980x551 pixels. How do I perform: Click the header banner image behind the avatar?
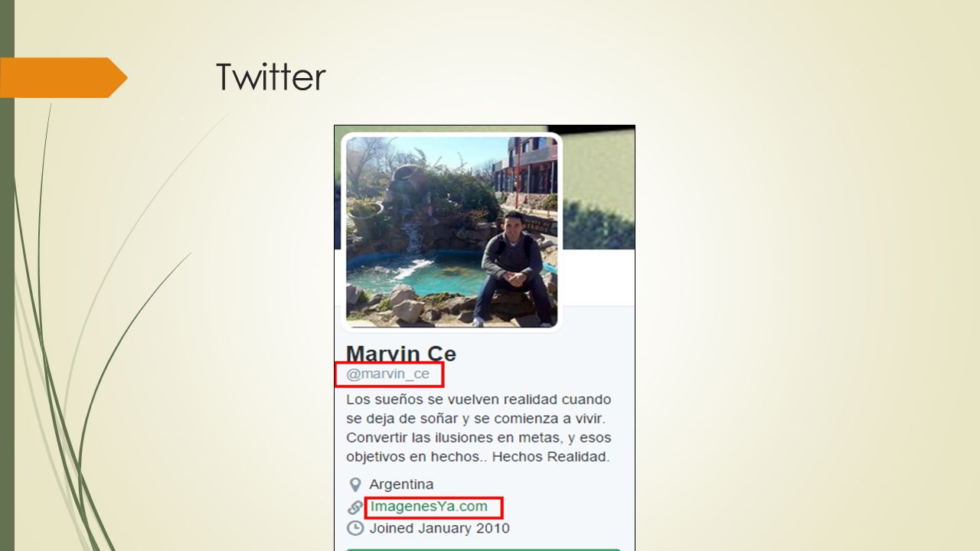point(599,187)
